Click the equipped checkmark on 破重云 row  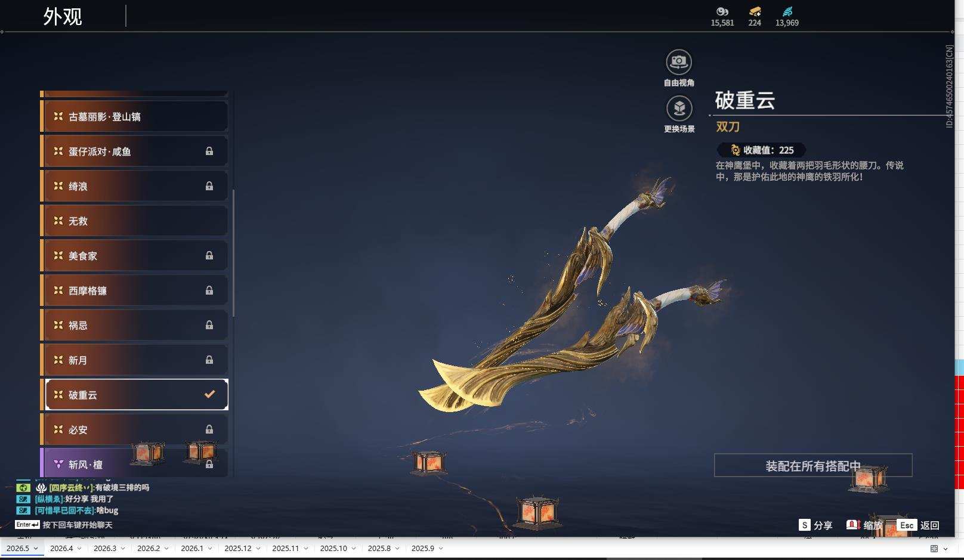pos(209,394)
